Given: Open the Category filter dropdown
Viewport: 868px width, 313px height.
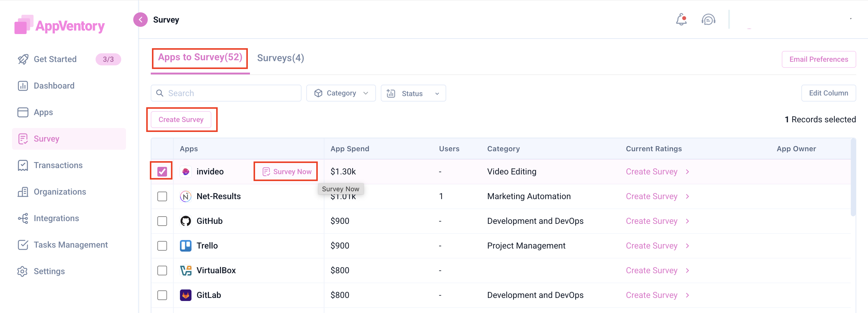Looking at the screenshot, I should pos(341,93).
